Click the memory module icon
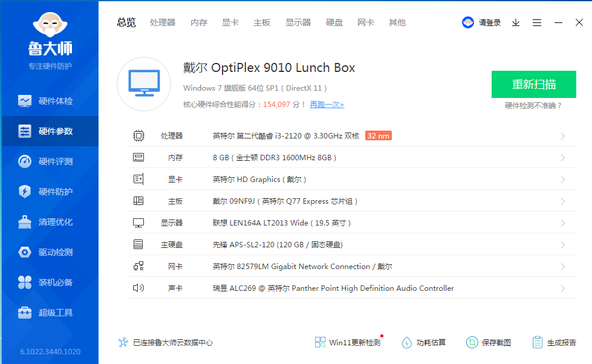Viewport: 592px width, 364px height. click(x=138, y=157)
